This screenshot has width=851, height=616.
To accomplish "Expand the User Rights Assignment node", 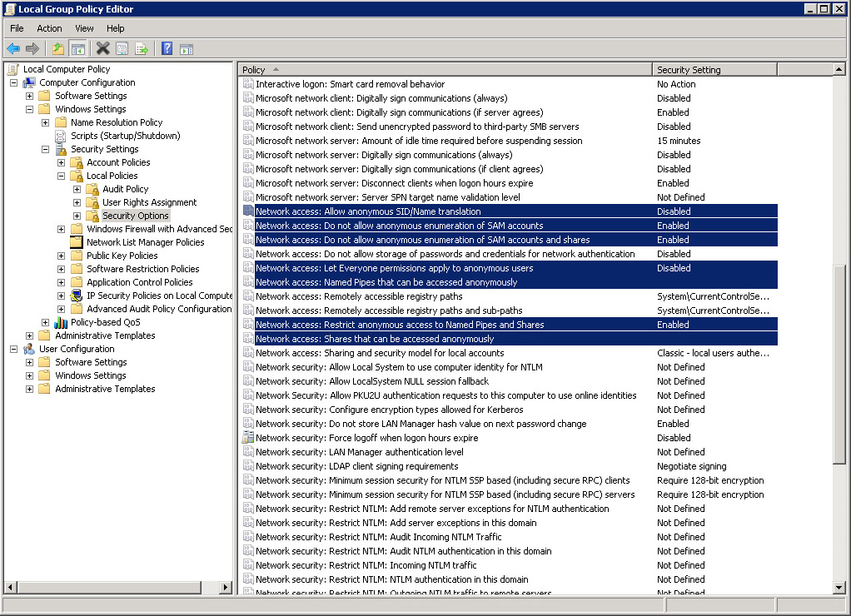I will 77,202.
